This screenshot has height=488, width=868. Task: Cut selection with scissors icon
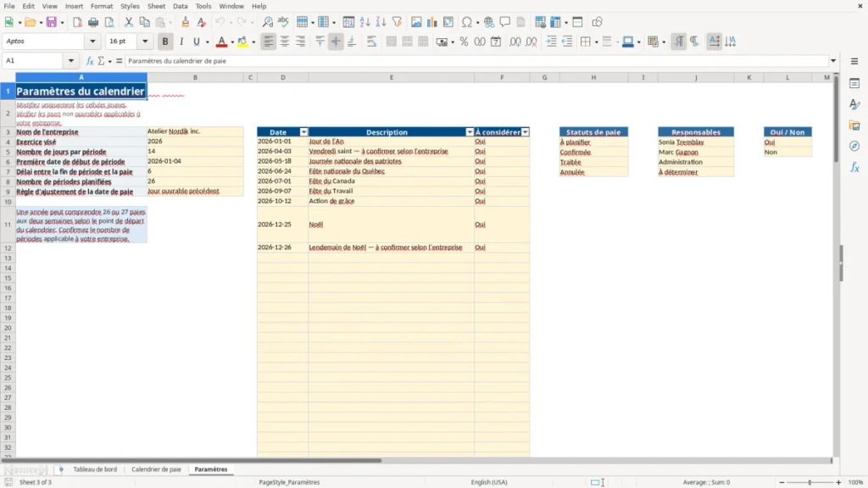(129, 22)
